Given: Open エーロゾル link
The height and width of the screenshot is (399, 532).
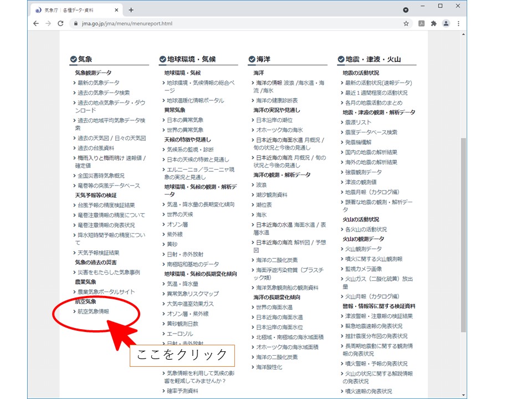Looking at the screenshot, I should [180, 334].
